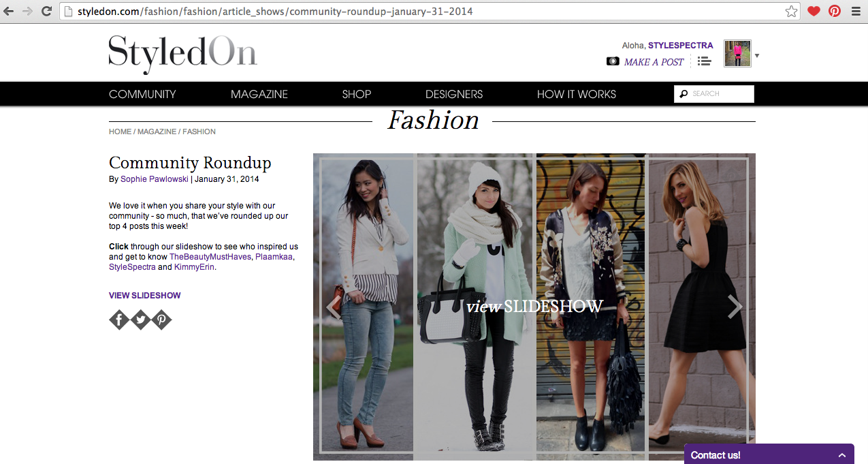The height and width of the screenshot is (464, 868).
Task: Open the DESIGNERS navigation item
Action: 454,94
